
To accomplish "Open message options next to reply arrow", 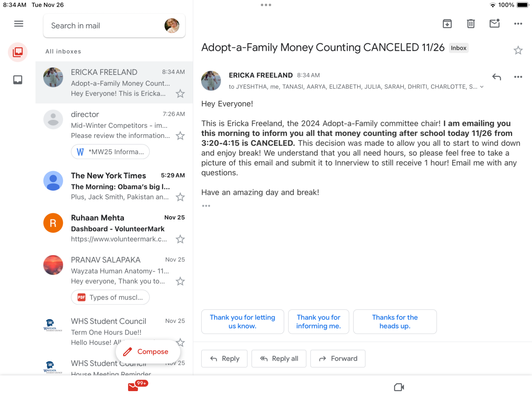I will coord(518,77).
